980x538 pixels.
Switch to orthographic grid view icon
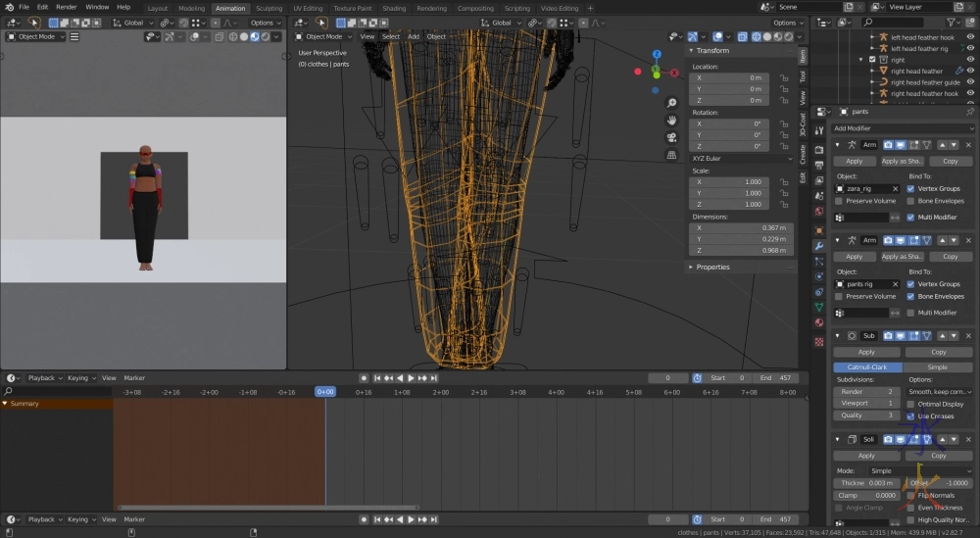point(671,155)
